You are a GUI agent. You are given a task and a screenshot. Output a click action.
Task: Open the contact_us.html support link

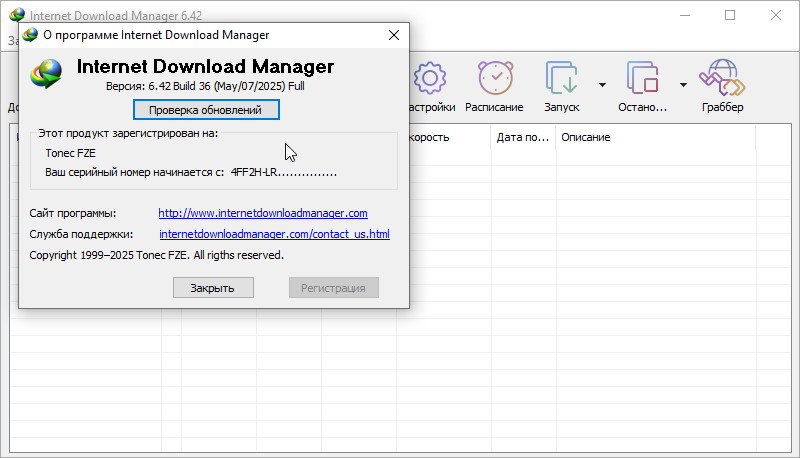coord(274,234)
